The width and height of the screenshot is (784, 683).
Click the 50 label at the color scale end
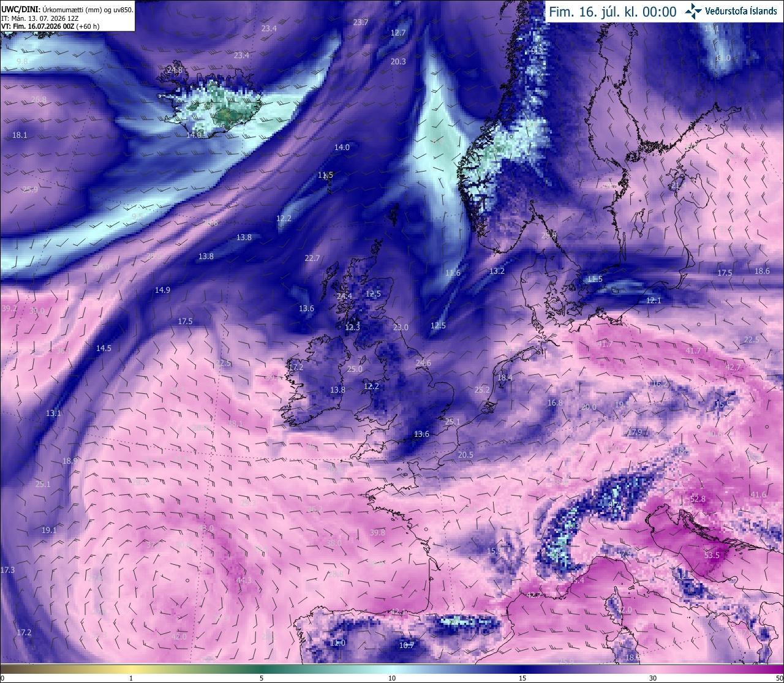coord(779,678)
